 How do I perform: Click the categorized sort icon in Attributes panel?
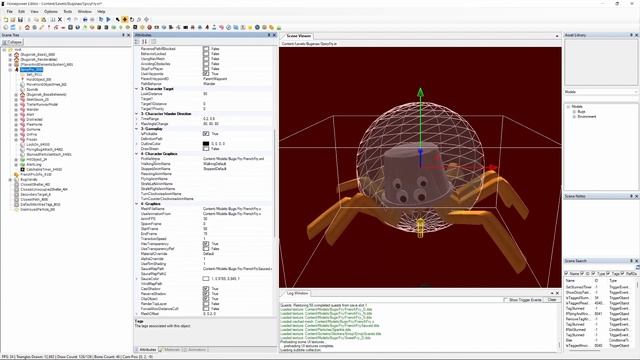137,42
